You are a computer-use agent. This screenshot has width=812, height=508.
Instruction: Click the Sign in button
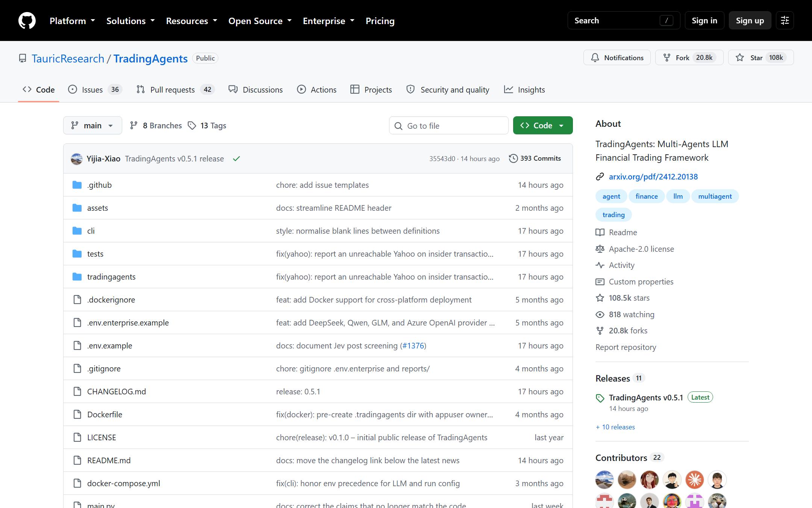(x=704, y=20)
